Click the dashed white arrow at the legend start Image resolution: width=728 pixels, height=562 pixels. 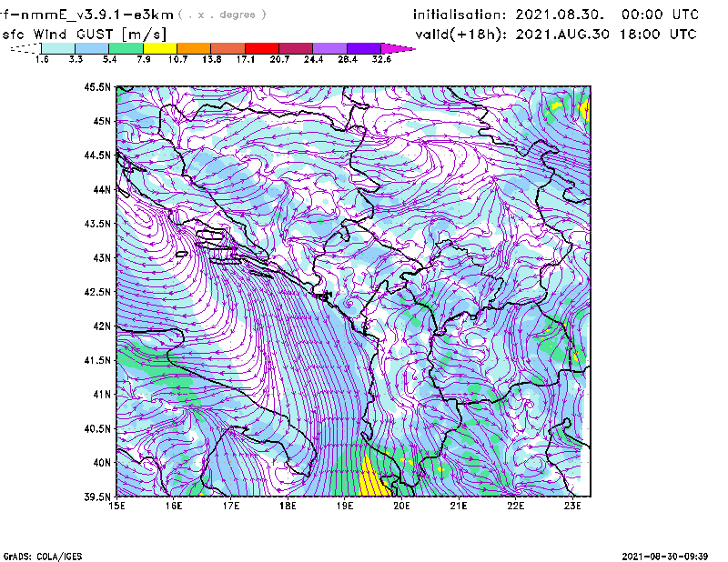click(25, 48)
